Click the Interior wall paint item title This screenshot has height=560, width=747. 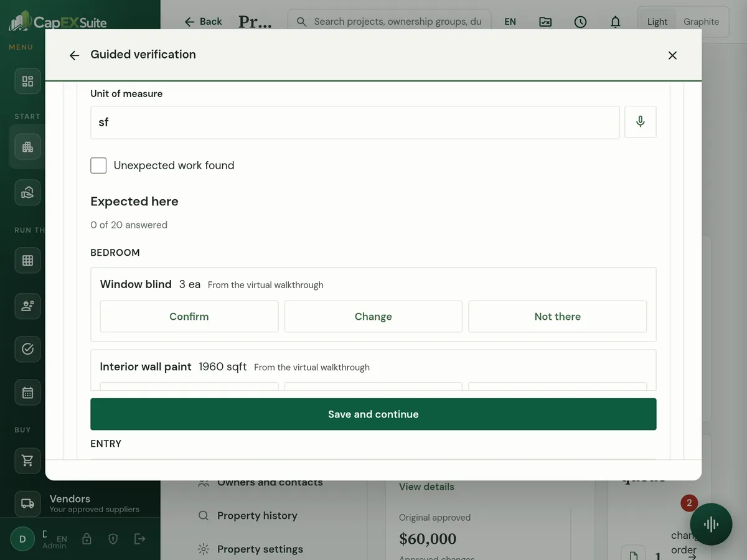pos(146,367)
